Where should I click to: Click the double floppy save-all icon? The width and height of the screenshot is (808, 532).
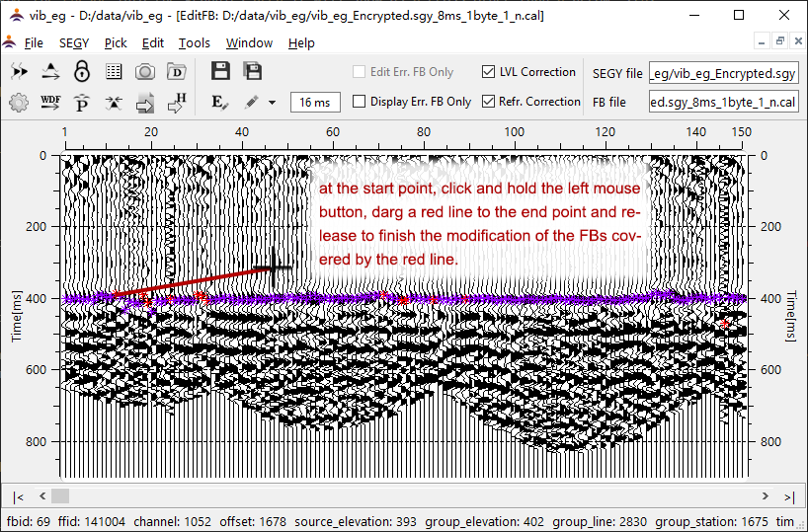click(x=253, y=71)
